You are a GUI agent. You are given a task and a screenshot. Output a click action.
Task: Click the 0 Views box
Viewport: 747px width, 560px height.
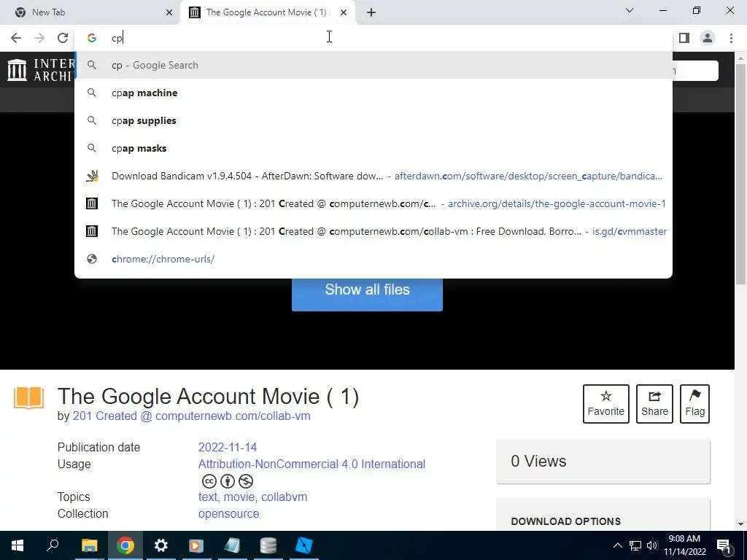coord(603,462)
